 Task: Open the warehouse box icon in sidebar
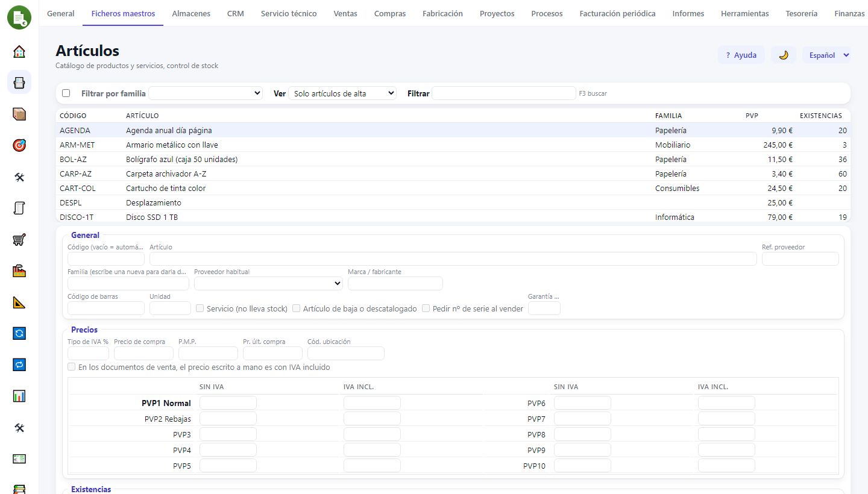(x=19, y=114)
